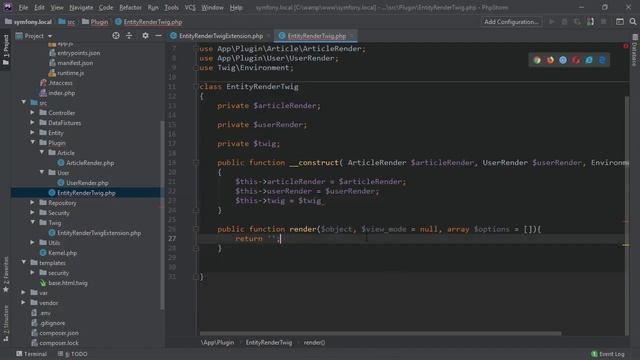Click the editor horizontal scrollbar
Screen dimensions: 640x360
click(380, 333)
